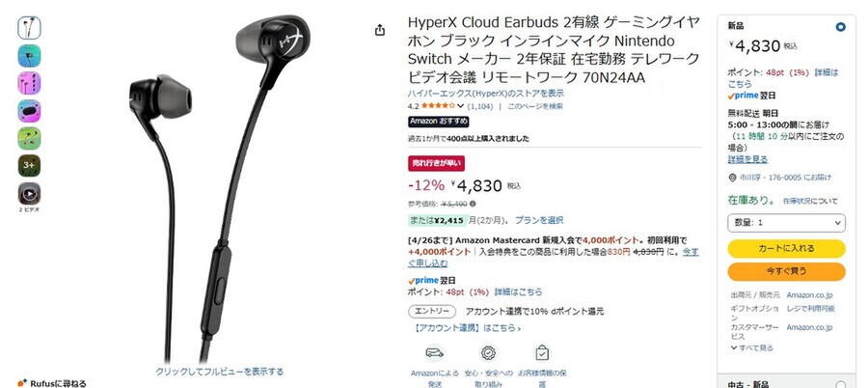The image size is (868, 388).
Task: Expand the star rating breakdown chevron
Action: click(x=461, y=106)
